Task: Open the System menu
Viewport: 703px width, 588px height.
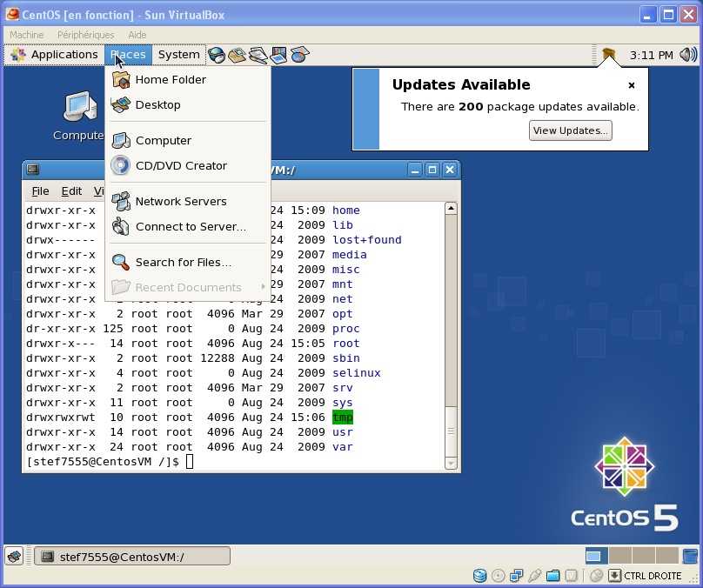Action: pyautogui.click(x=179, y=55)
